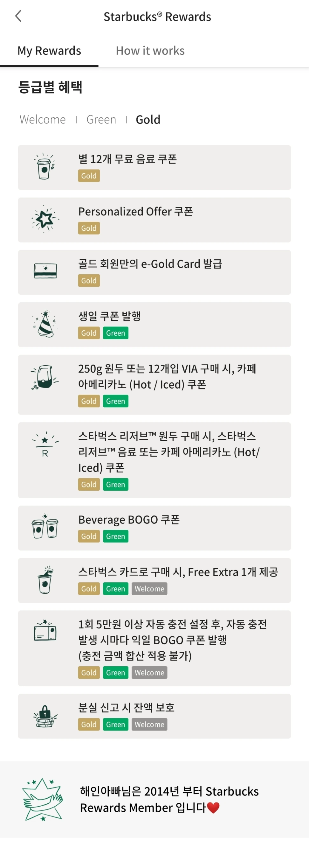The height and width of the screenshot is (868, 309).
Task: Show Welcome level benefits
Action: pos(43,119)
